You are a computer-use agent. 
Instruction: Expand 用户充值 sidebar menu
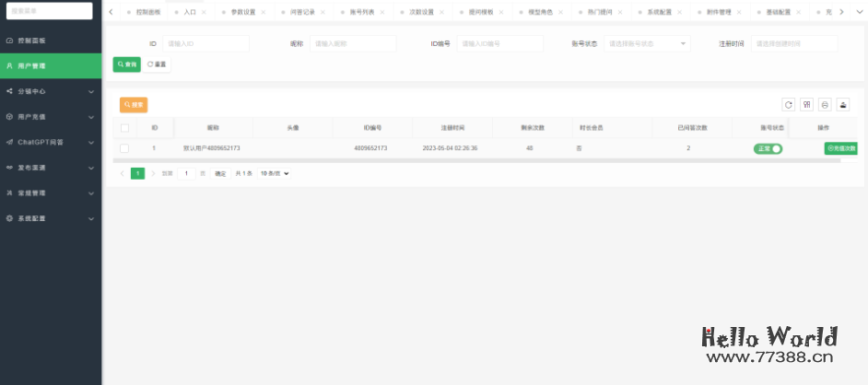(x=51, y=117)
